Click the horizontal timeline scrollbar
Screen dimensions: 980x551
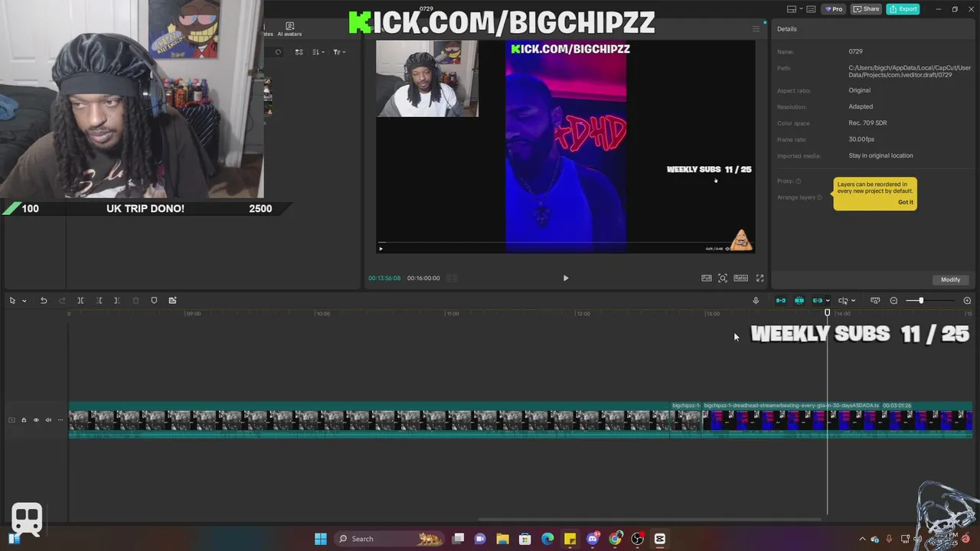[649, 519]
